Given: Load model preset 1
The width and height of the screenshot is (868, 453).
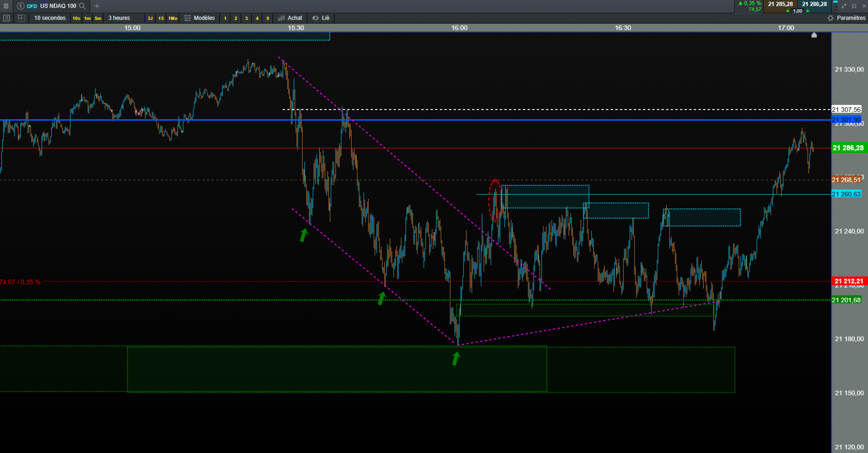Looking at the screenshot, I should [x=225, y=18].
